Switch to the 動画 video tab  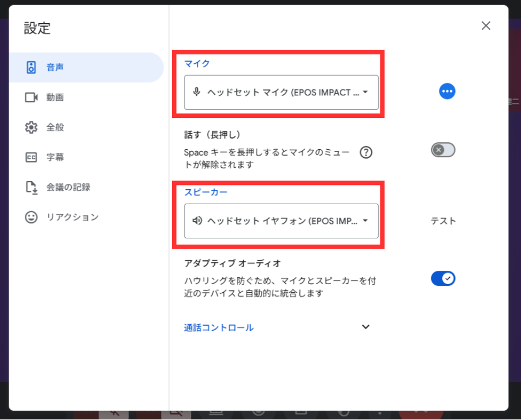pyautogui.click(x=86, y=97)
